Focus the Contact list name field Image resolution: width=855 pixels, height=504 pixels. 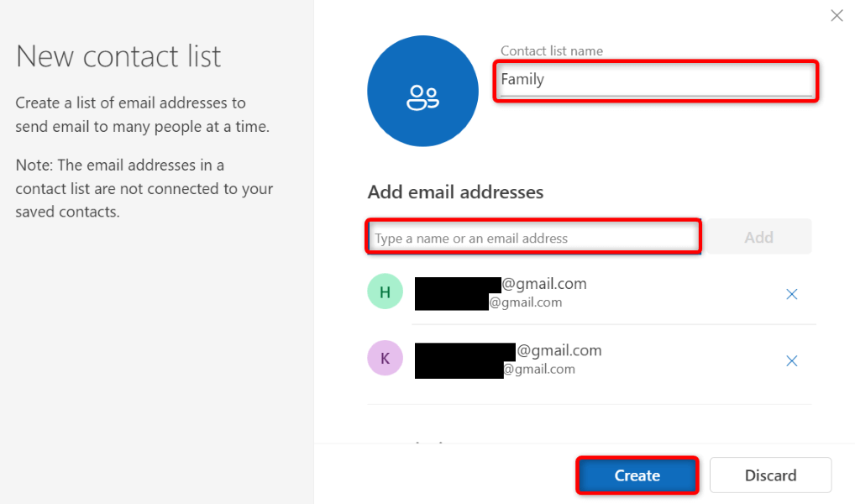point(655,81)
